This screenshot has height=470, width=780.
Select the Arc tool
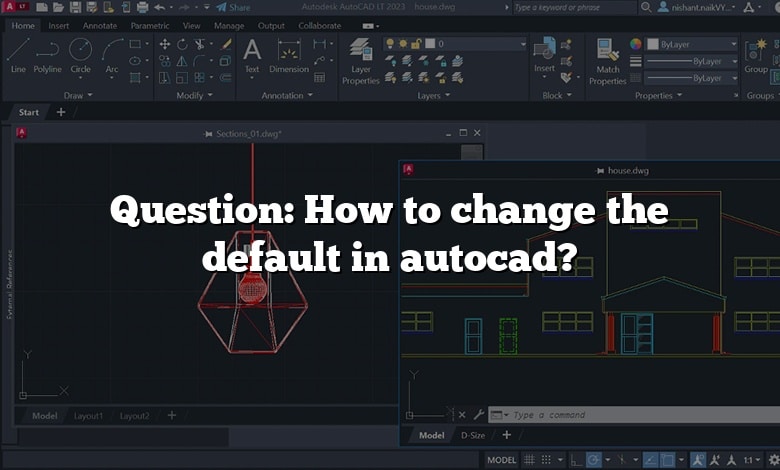click(112, 56)
